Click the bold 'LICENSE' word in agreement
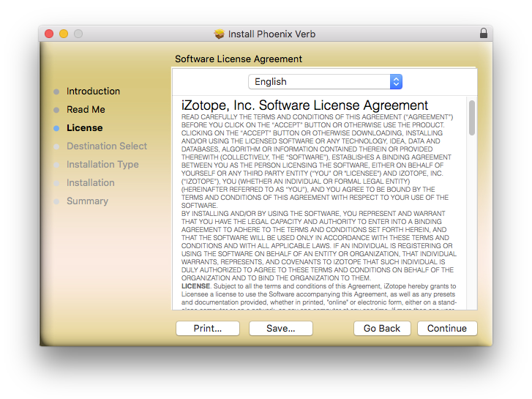 [x=195, y=286]
